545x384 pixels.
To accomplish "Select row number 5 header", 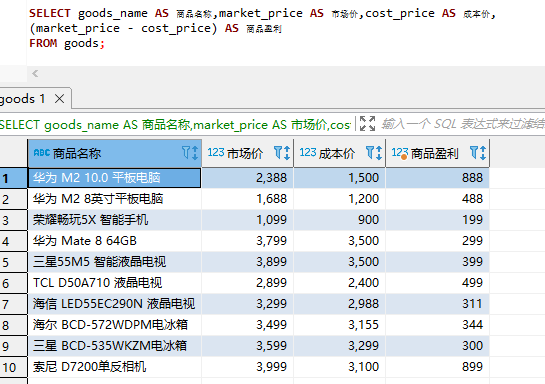I will [13, 262].
